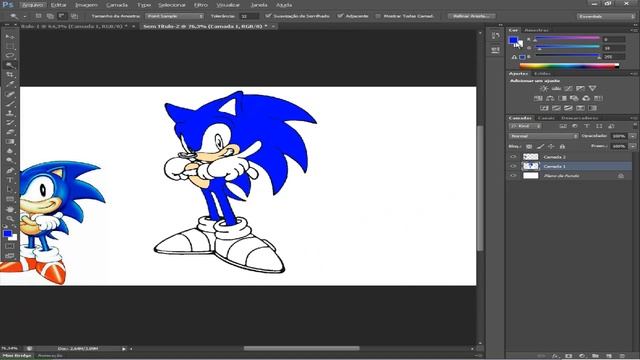Click the Tolerância value field
The image size is (640, 360).
pyautogui.click(x=249, y=16)
